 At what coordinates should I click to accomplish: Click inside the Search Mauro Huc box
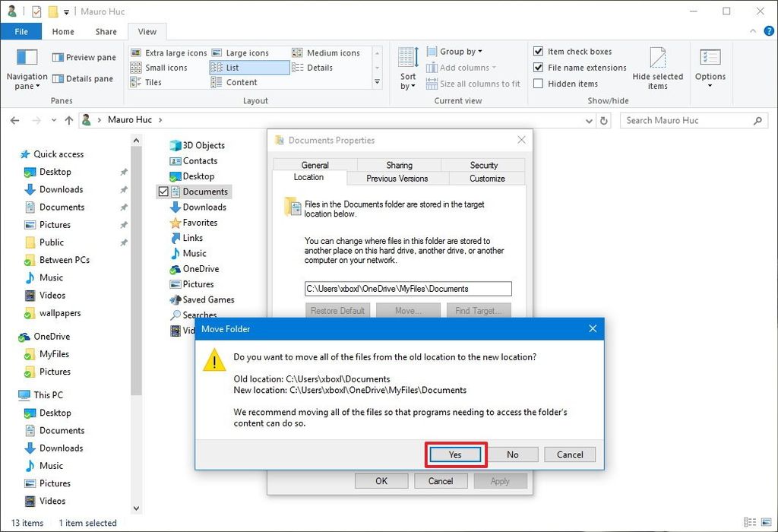click(684, 120)
